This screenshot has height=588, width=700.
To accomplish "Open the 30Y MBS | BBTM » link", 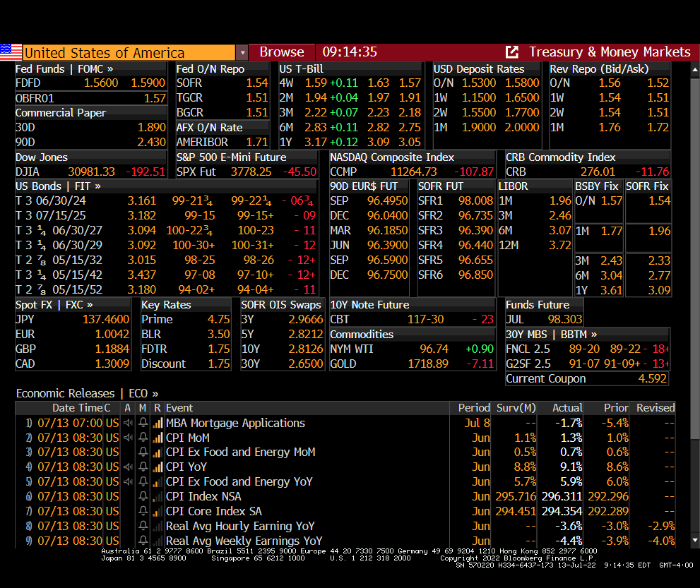I will click(552, 334).
